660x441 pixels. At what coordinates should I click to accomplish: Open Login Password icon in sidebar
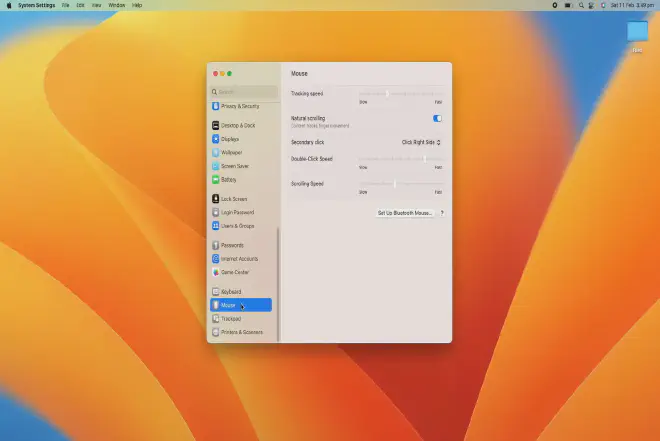216,212
